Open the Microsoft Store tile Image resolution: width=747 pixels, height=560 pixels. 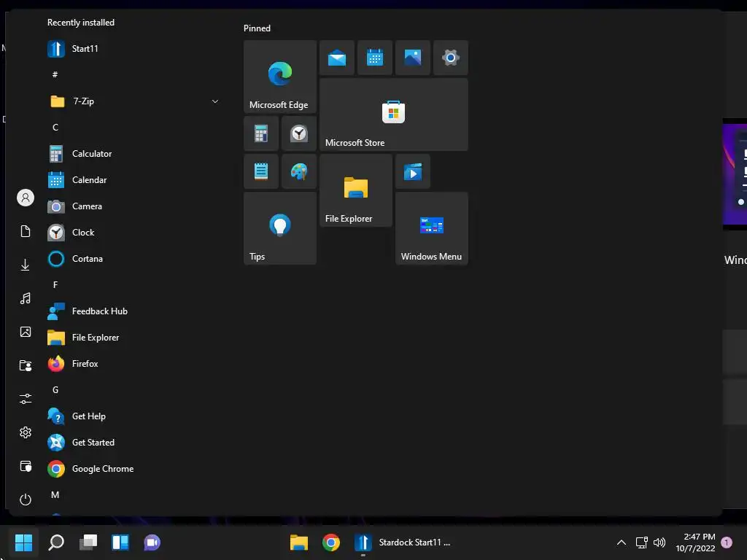pyautogui.click(x=394, y=114)
